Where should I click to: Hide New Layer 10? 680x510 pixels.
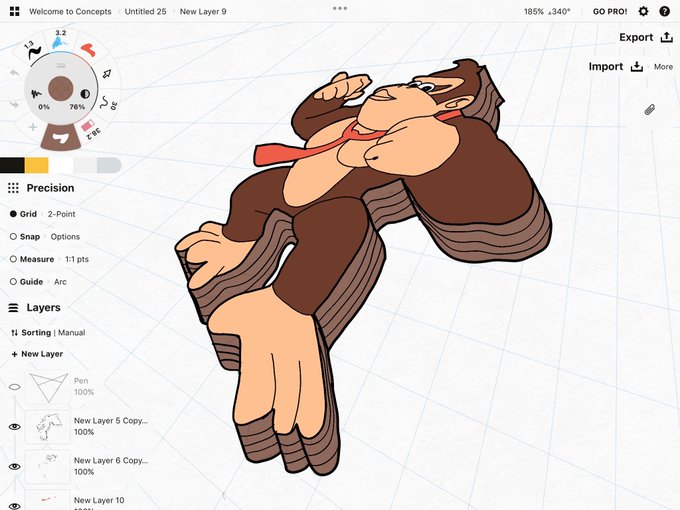pos(14,506)
